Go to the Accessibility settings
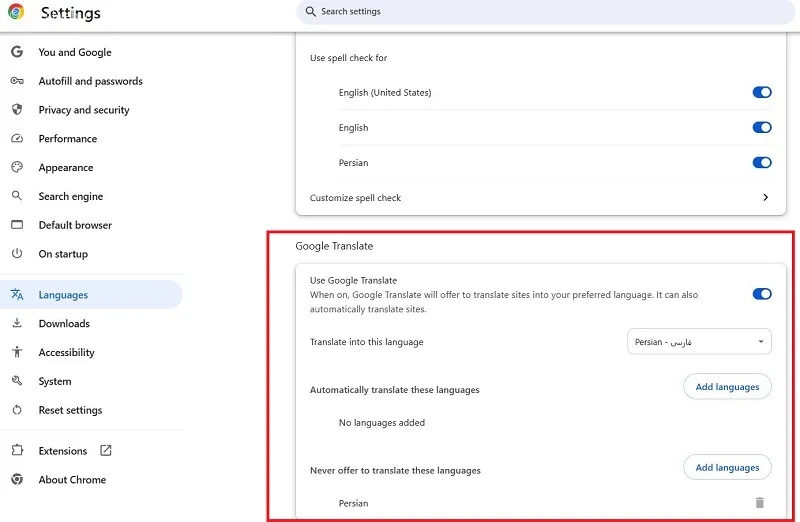This screenshot has width=800, height=522. (x=66, y=352)
